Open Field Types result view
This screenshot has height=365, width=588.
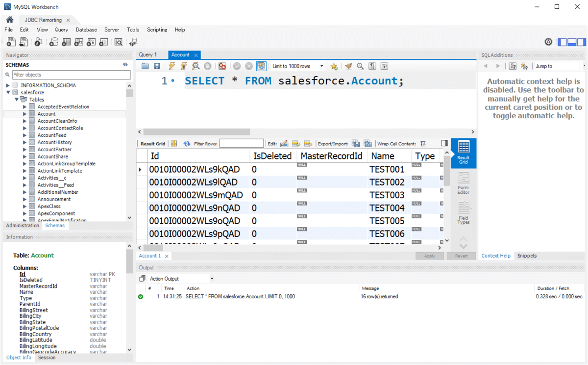click(x=463, y=212)
